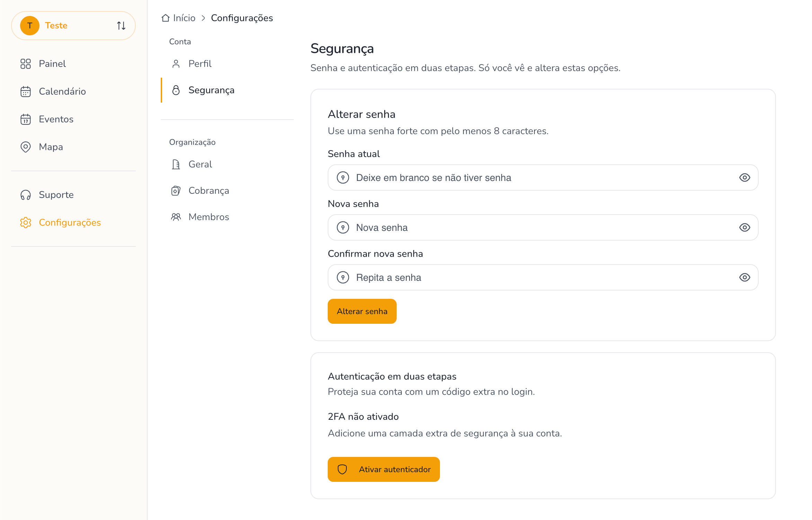Select the Geral organization settings
This screenshot has height=520, width=812.
pos(200,164)
